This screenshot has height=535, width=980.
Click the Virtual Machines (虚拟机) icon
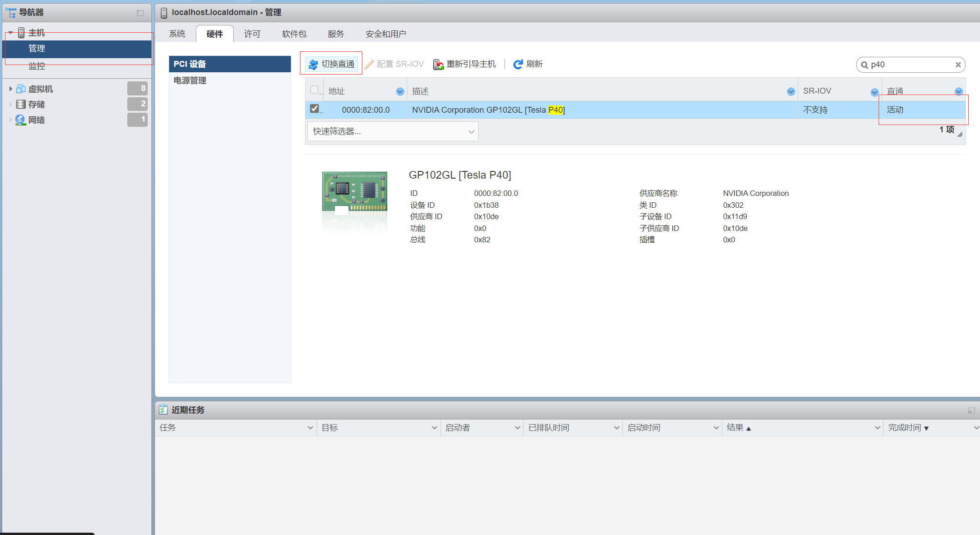(x=21, y=89)
